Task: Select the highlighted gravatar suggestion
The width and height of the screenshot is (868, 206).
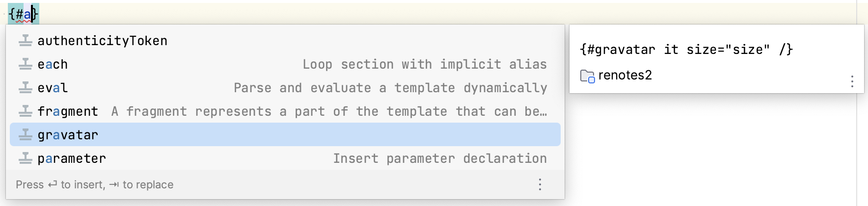Action: (285, 134)
